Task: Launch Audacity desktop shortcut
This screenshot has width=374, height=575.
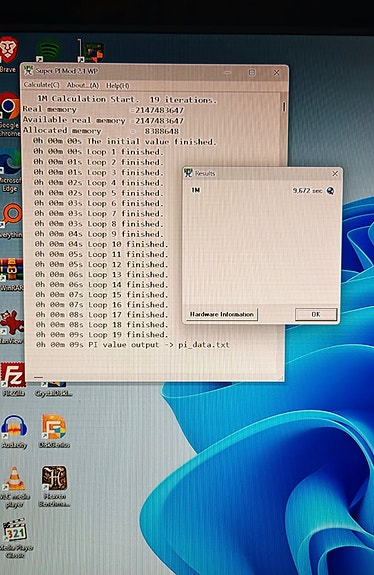Action: pos(14,431)
